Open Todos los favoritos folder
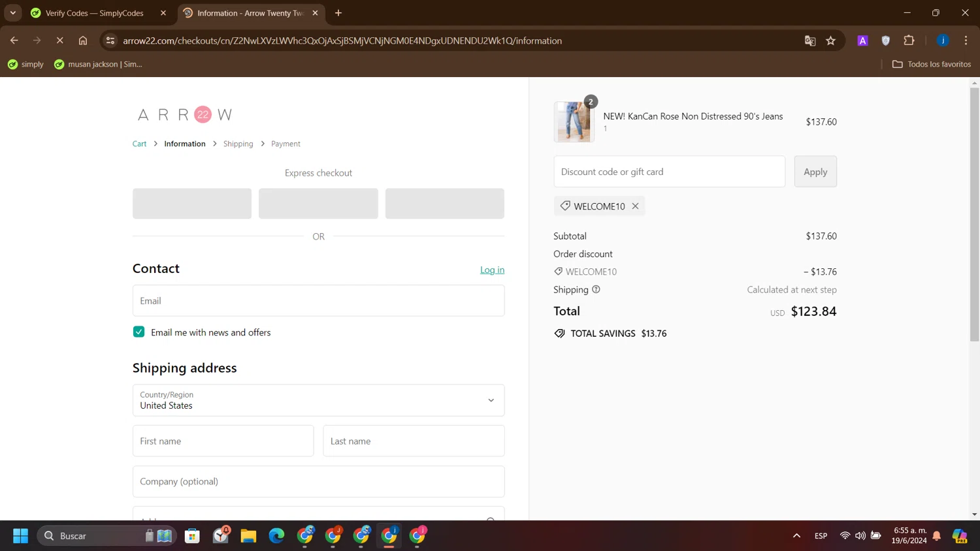The image size is (980, 551). click(x=932, y=64)
